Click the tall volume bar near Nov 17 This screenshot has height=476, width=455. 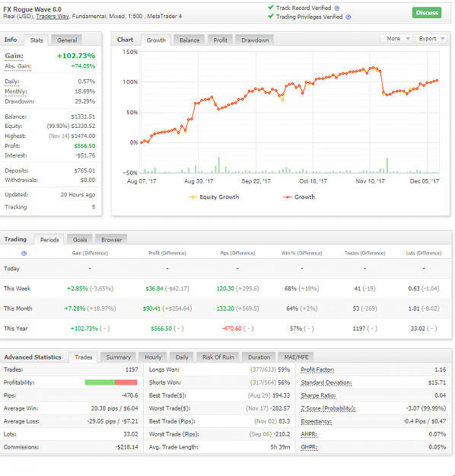[x=387, y=165]
